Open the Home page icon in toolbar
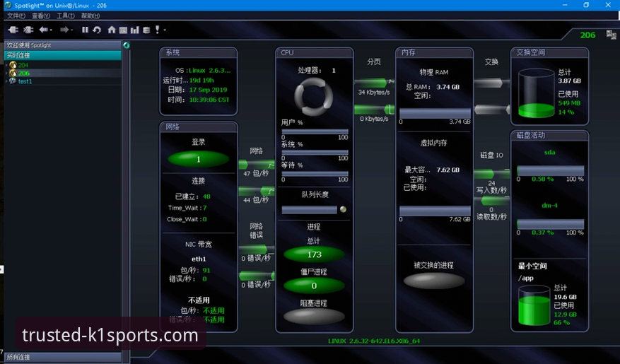This screenshot has width=620, height=364. click(112, 30)
